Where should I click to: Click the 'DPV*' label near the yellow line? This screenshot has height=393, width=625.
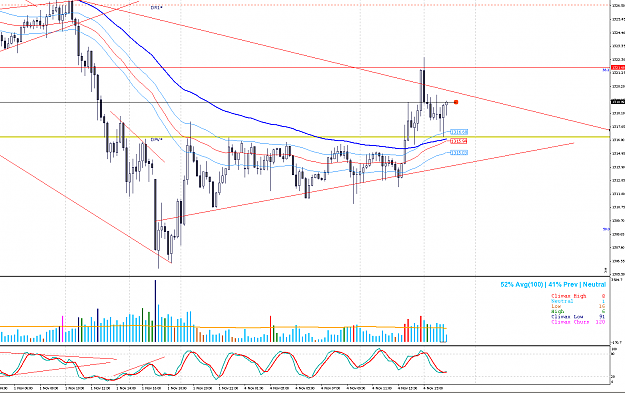point(156,140)
